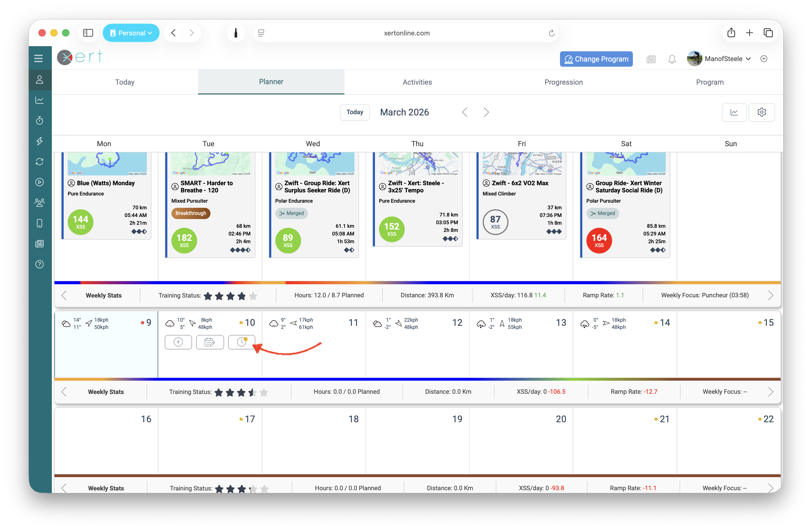Viewport: 812px width, 531px height.
Task: Click the Change Program button
Action: (596, 59)
